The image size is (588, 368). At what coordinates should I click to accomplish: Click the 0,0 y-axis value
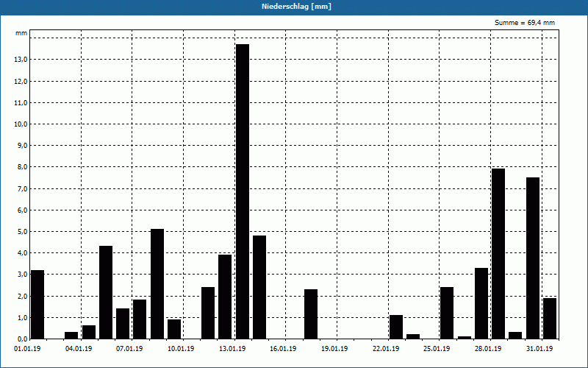22,339
